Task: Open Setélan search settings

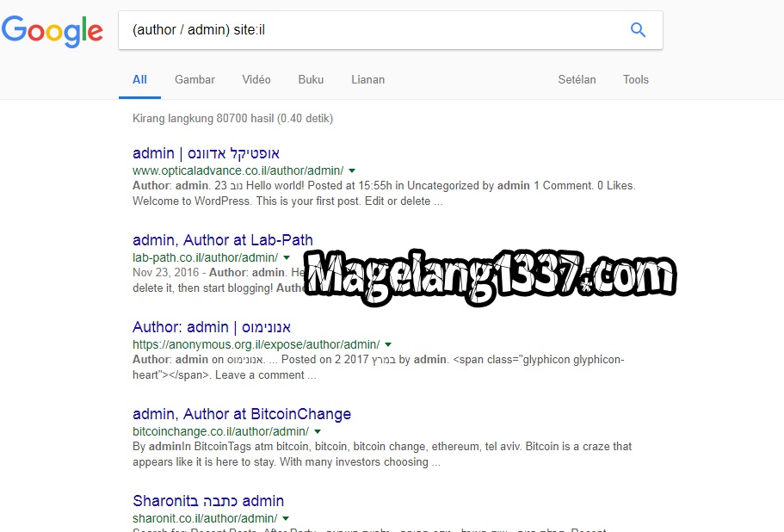Action: click(577, 79)
